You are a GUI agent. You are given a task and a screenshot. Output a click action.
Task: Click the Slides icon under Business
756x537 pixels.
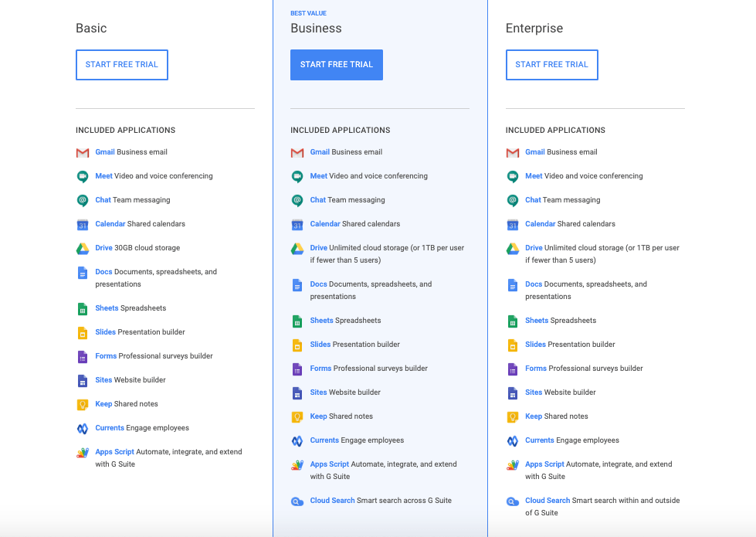pos(297,345)
